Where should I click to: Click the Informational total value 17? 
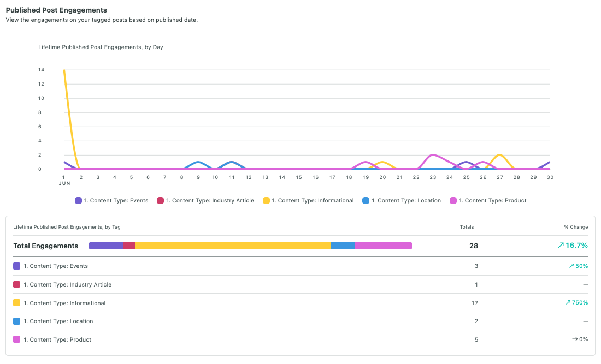click(475, 303)
